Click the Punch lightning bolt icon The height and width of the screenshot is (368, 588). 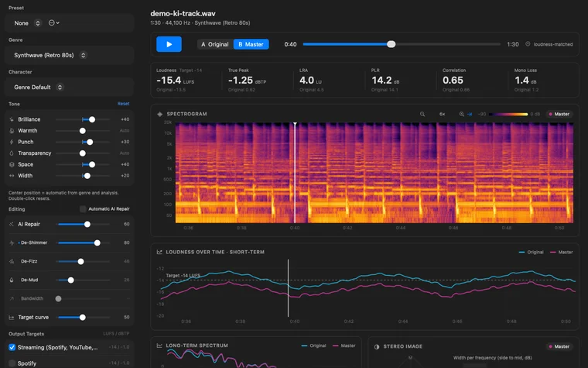tap(12, 142)
